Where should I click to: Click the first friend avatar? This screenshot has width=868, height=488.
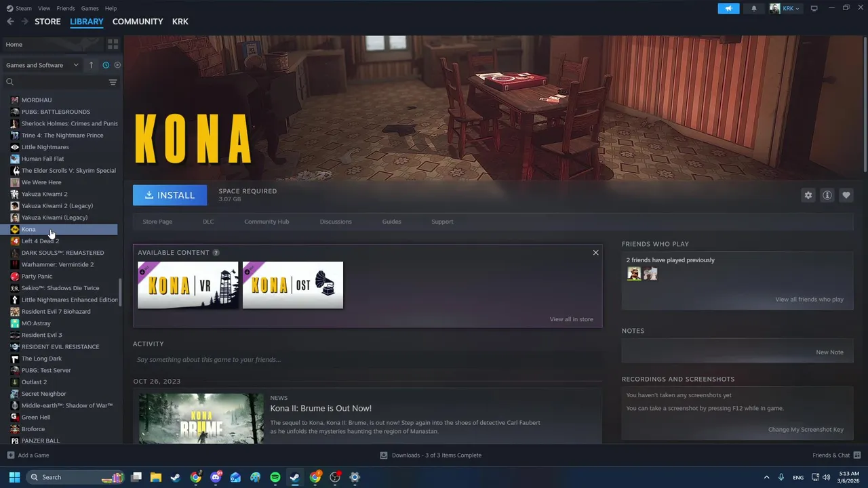click(x=634, y=274)
